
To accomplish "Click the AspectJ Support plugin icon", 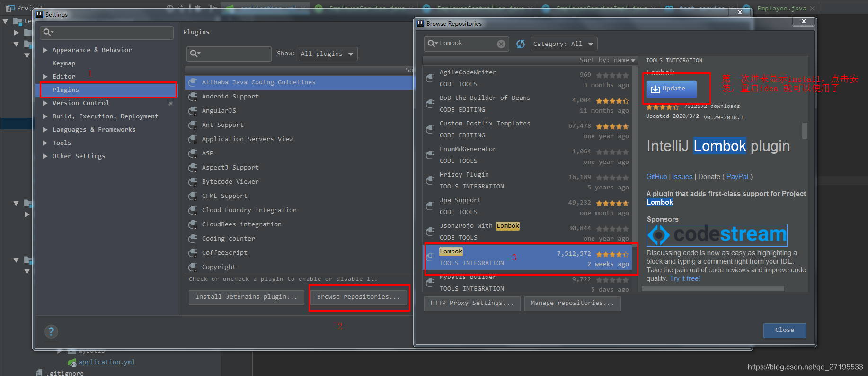I will click(x=193, y=168).
